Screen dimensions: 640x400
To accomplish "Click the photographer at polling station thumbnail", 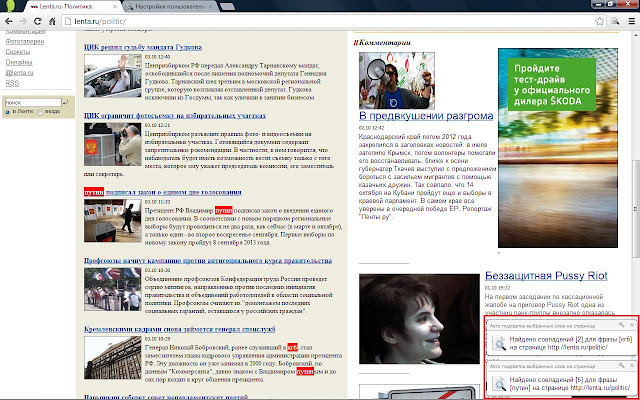I will click(113, 144).
